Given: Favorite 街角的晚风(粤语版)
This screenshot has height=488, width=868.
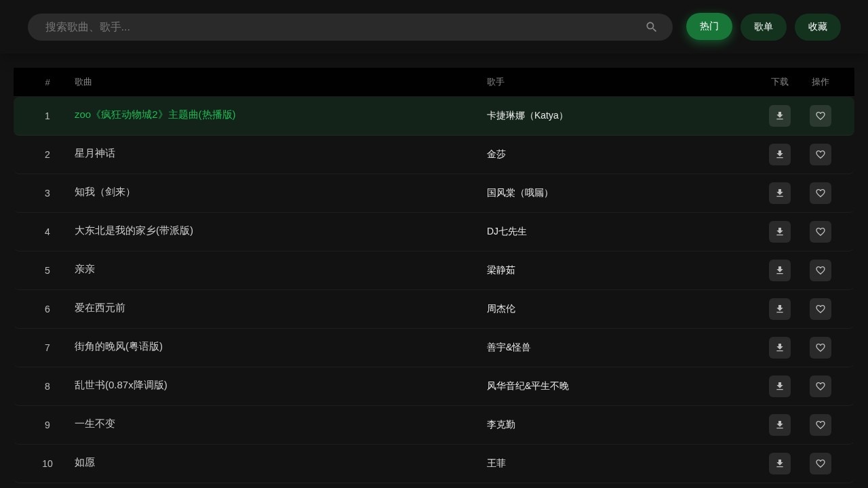Looking at the screenshot, I should 821,348.
